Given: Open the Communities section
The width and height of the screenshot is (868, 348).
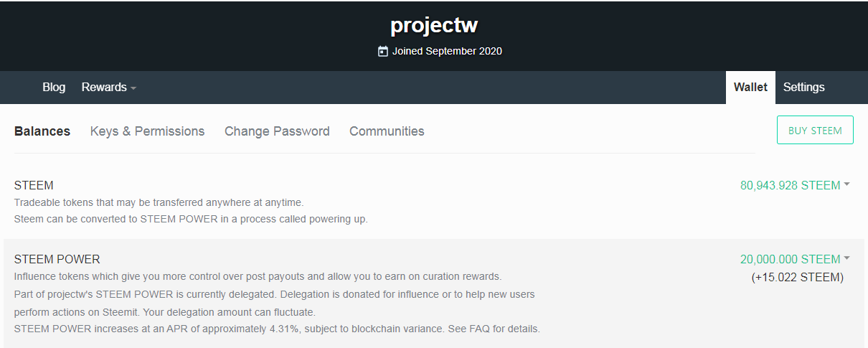Looking at the screenshot, I should (387, 131).
